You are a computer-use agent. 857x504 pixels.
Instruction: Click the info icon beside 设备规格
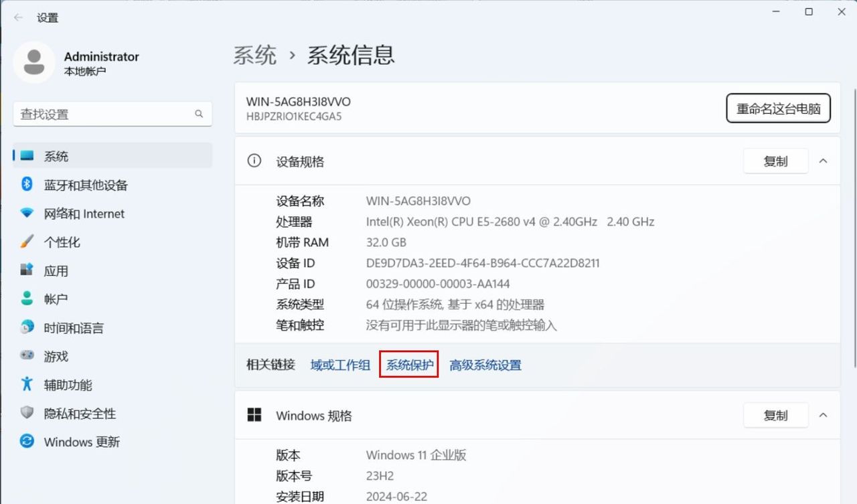tap(254, 161)
